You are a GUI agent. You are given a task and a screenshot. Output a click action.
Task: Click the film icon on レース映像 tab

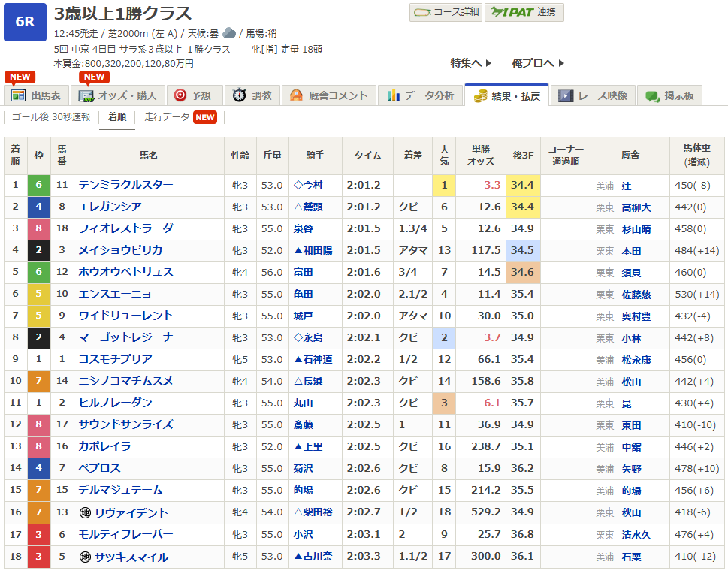point(566,95)
